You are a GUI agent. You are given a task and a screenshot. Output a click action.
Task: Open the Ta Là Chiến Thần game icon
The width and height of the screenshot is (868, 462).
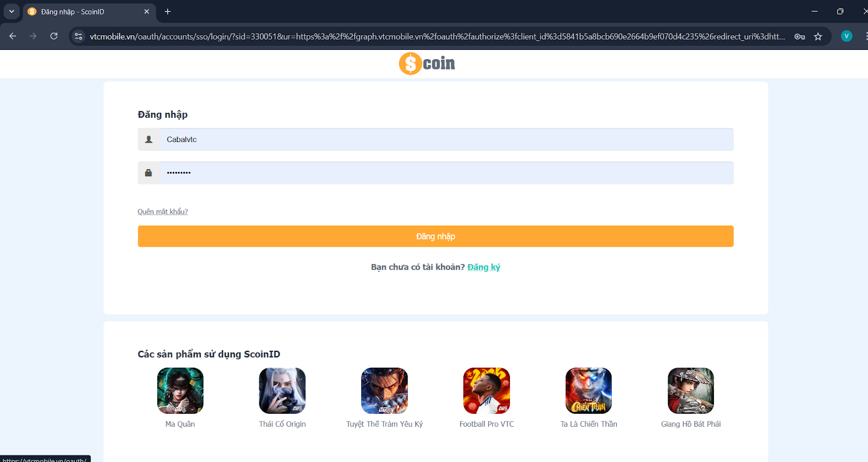pos(589,391)
